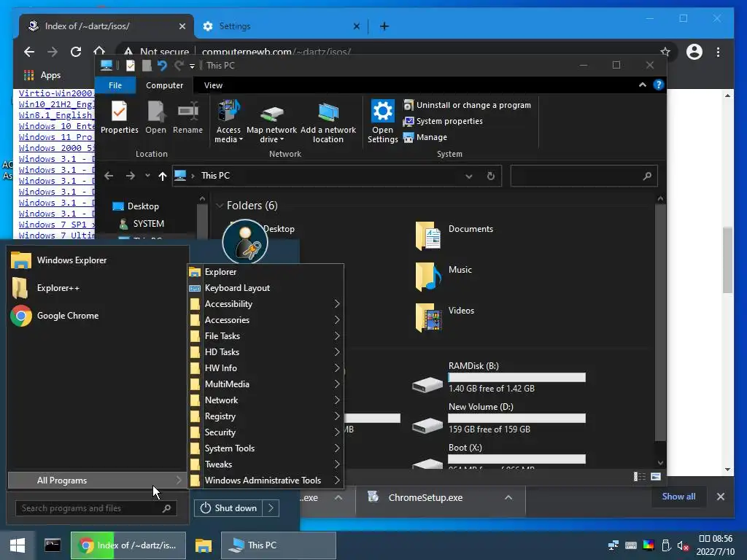Open ChromeSetup.exe download options arrow
This screenshot has height=560, width=747.
pos(508,497)
